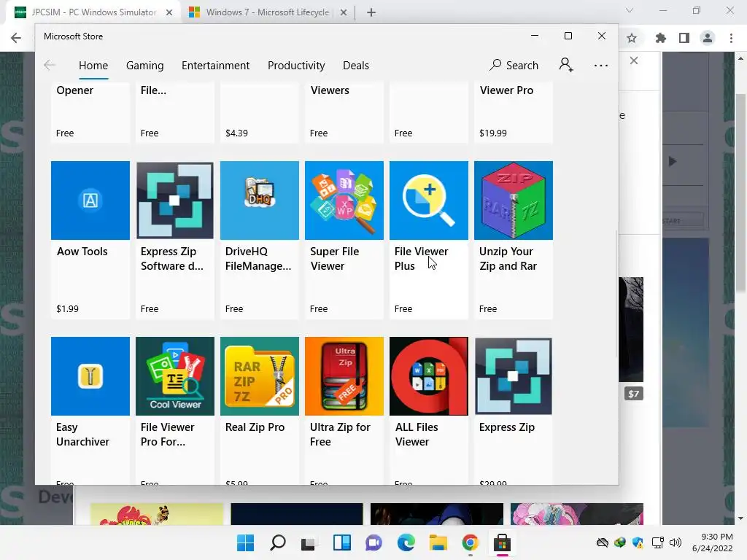Click the $4.39 price label

237,133
